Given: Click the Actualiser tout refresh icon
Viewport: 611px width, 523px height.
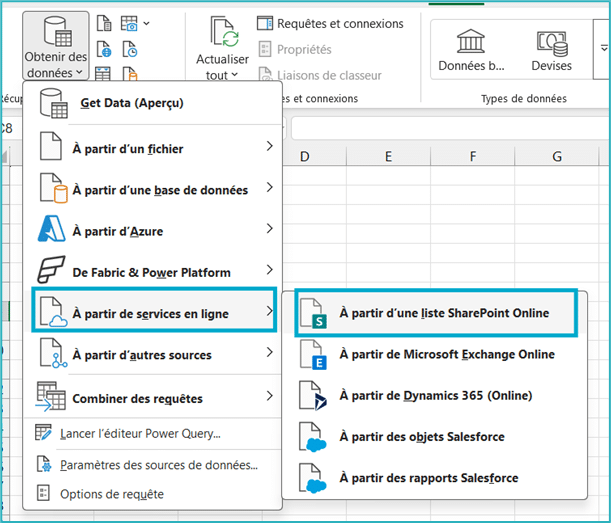Looking at the screenshot, I should tap(225, 32).
